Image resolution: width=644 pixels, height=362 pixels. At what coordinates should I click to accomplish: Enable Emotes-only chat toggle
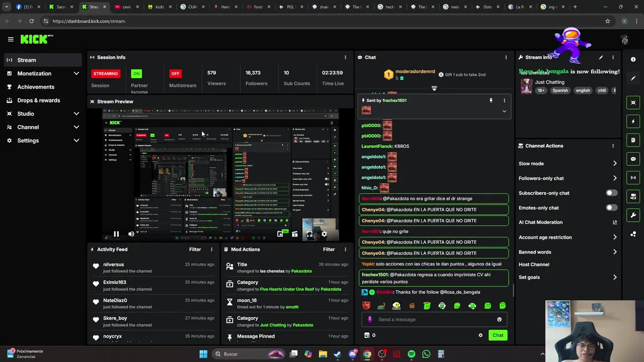[611, 208]
